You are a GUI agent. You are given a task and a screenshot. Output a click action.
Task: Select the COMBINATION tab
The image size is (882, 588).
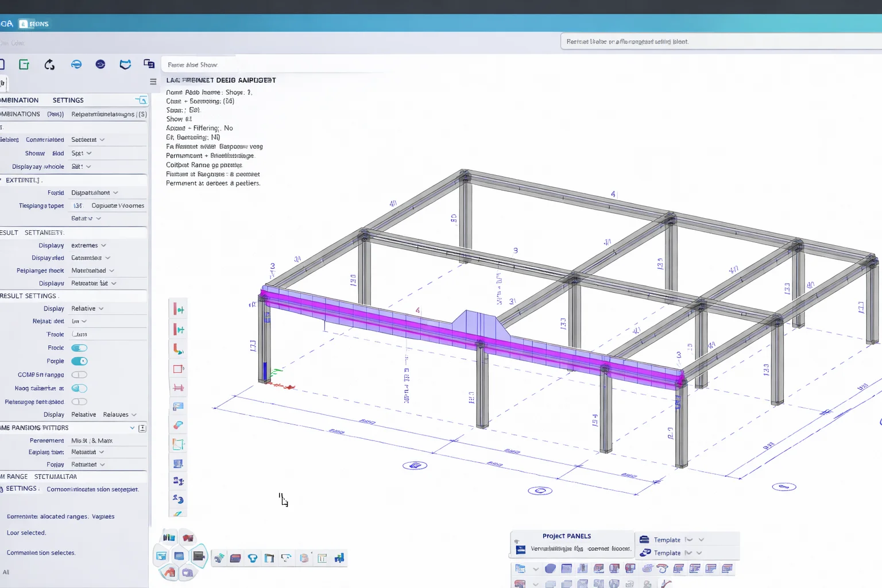(x=20, y=100)
